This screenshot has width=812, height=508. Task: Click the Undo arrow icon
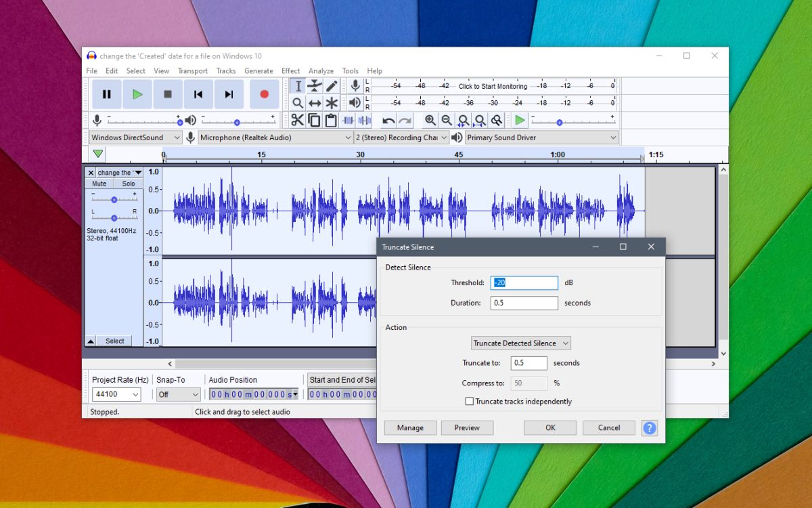tap(389, 120)
